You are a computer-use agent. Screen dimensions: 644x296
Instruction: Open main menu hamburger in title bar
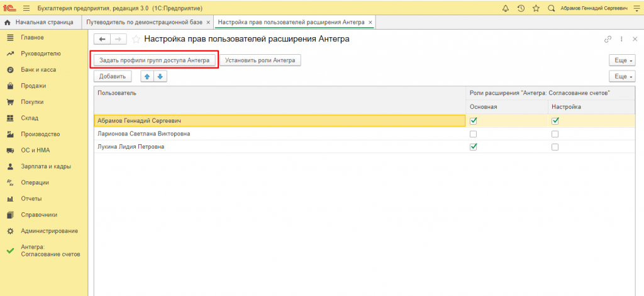point(26,8)
